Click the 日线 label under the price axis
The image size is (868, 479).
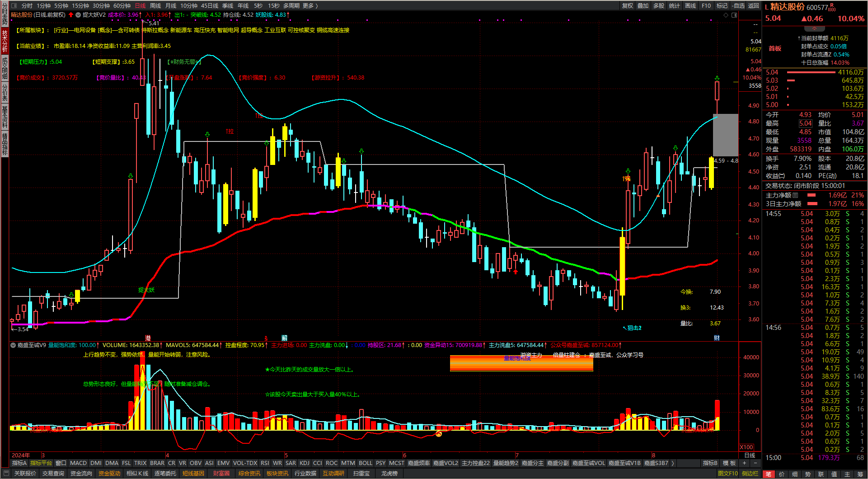(750, 456)
